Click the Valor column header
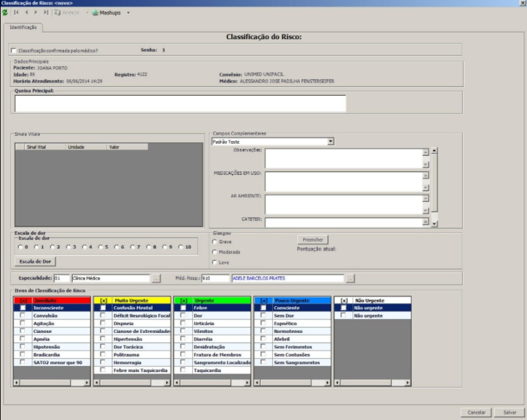This screenshot has height=420, width=527. pyautogui.click(x=127, y=147)
